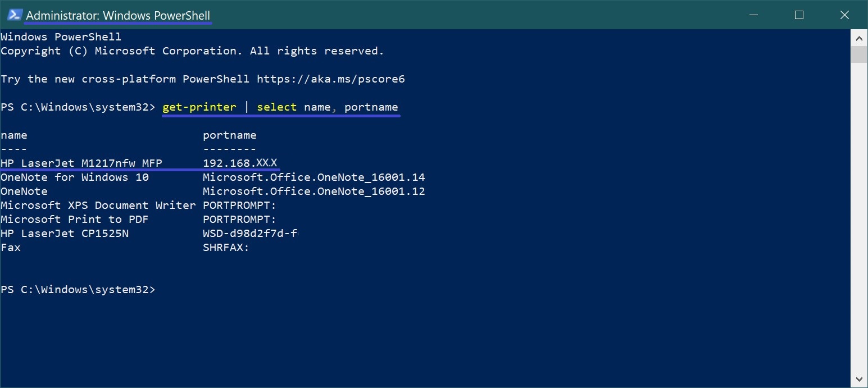Click the vertical scrollbar thumb
The width and height of the screenshot is (868, 388).
(859, 54)
